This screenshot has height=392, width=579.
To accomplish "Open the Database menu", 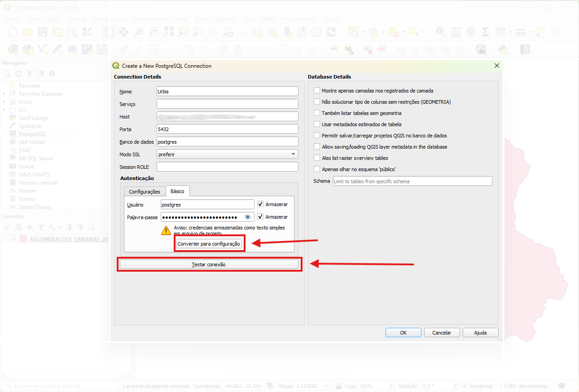I will [x=227, y=19].
